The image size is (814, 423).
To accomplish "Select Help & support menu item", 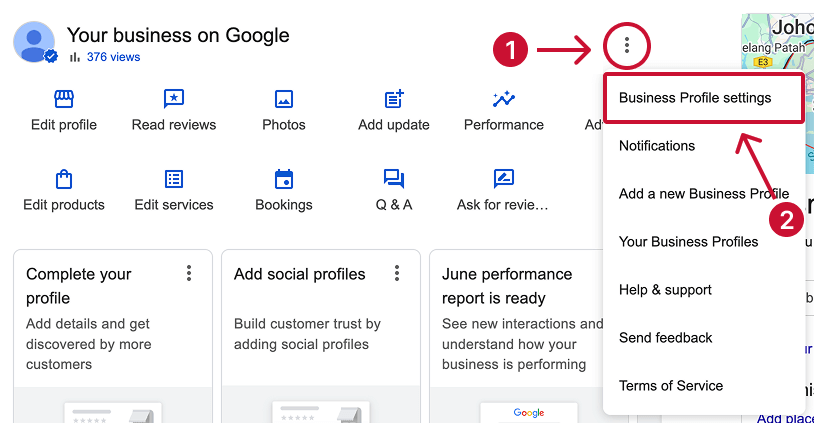I will pyautogui.click(x=704, y=290).
